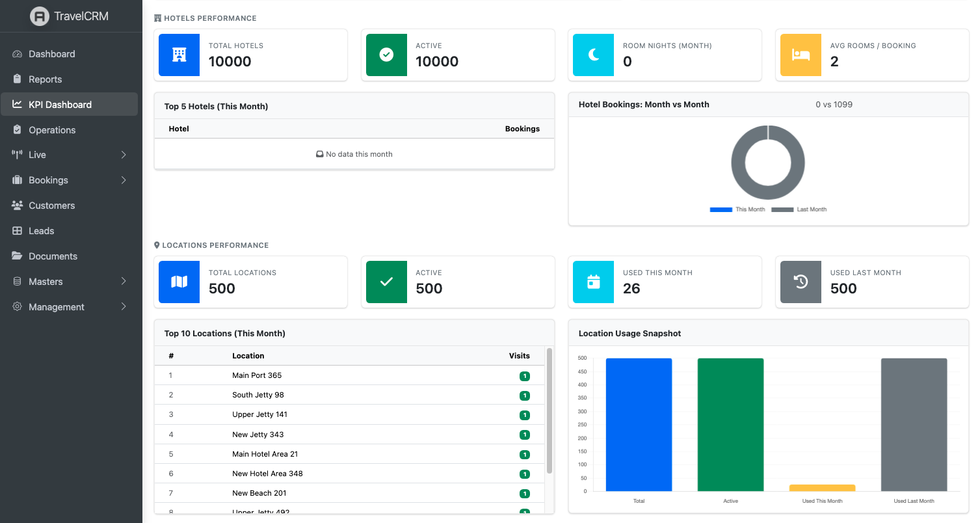Click the blue Total Locations map icon
The image size is (980, 523).
click(179, 282)
